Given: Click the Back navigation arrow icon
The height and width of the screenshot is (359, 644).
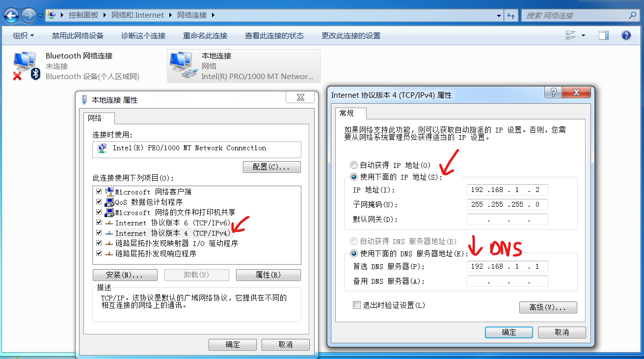Looking at the screenshot, I should (11, 15).
